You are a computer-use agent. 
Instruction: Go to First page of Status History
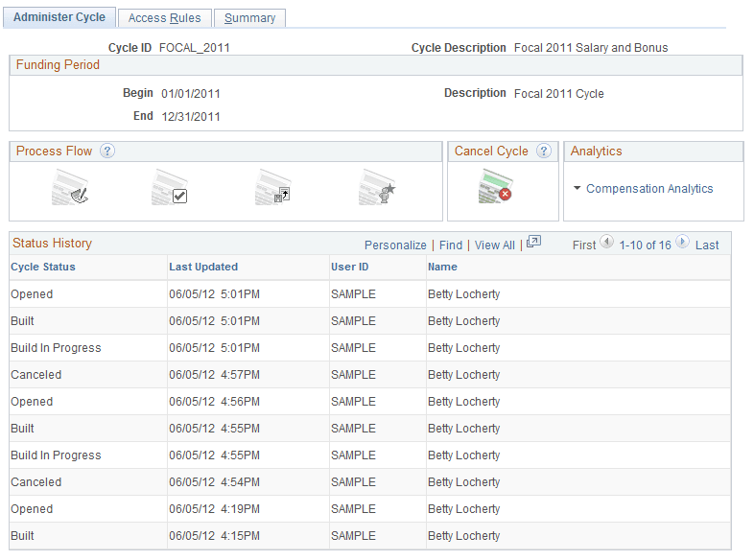[x=584, y=245]
